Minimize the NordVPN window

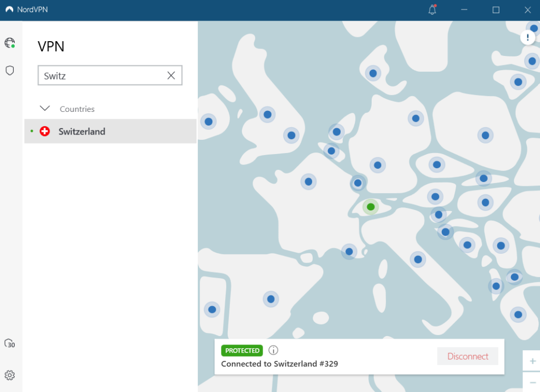coord(464,10)
